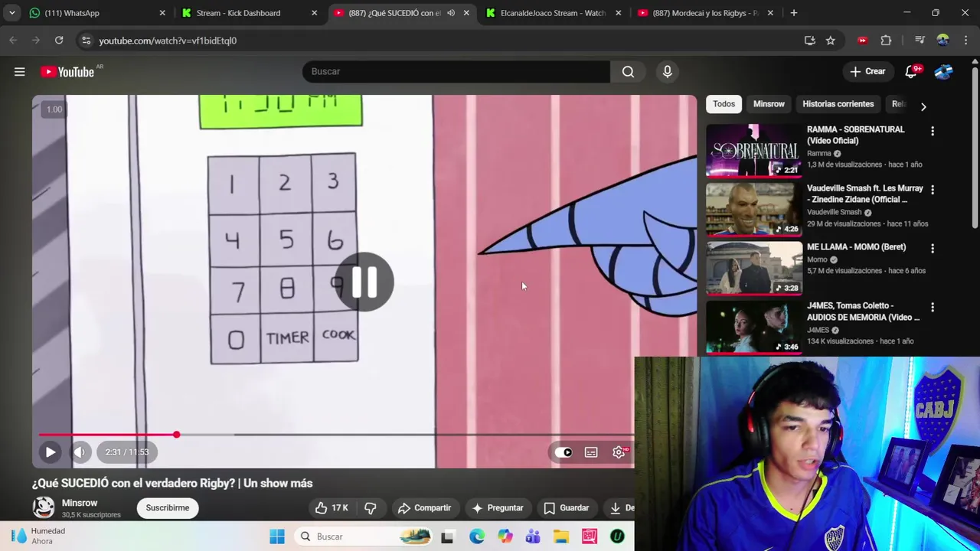Open Vaudeville Smash Zinedine Zidane thumbnail
This screenshot has width=980, height=551.
(754, 209)
